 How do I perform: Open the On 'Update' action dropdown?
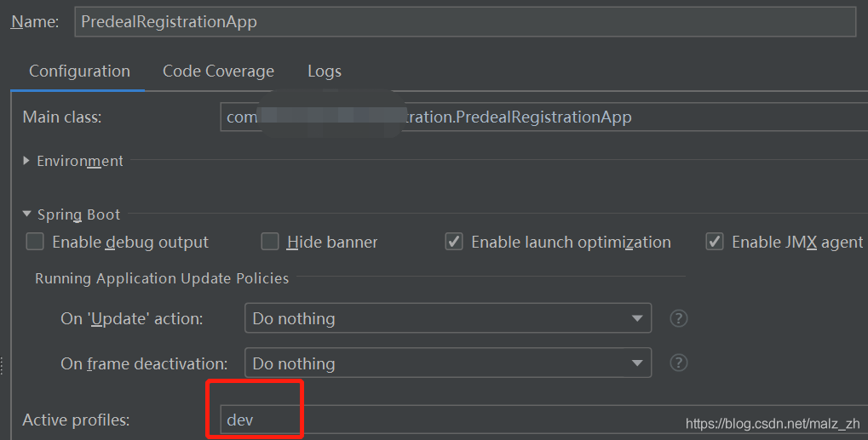pos(448,318)
